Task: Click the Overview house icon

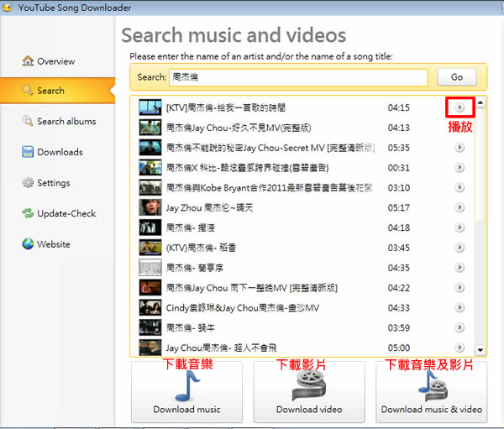Action: (28, 60)
